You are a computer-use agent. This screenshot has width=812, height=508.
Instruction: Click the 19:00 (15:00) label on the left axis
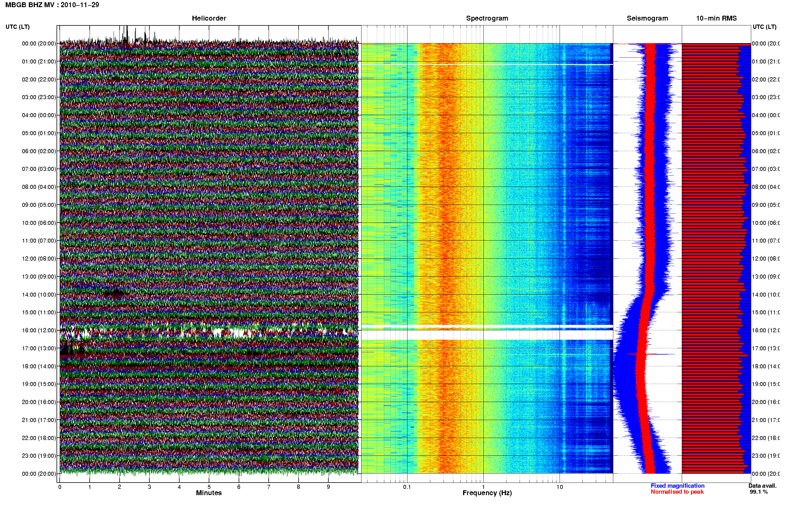pos(39,384)
